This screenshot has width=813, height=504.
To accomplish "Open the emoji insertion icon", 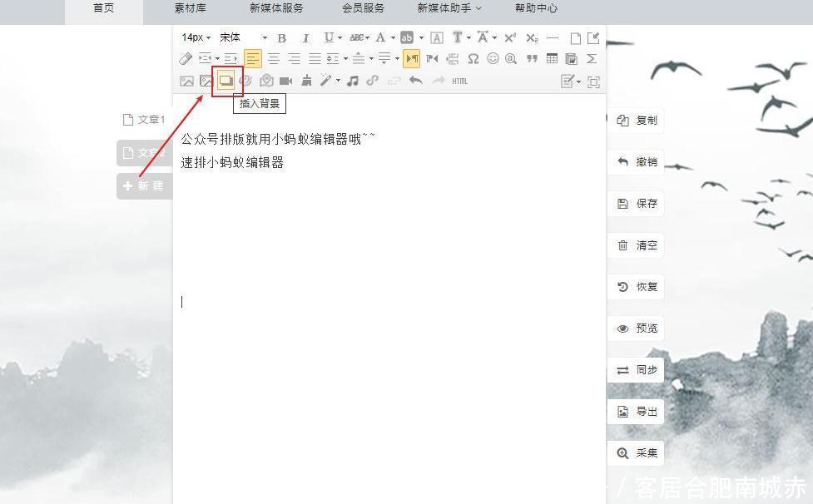I will pos(493,58).
